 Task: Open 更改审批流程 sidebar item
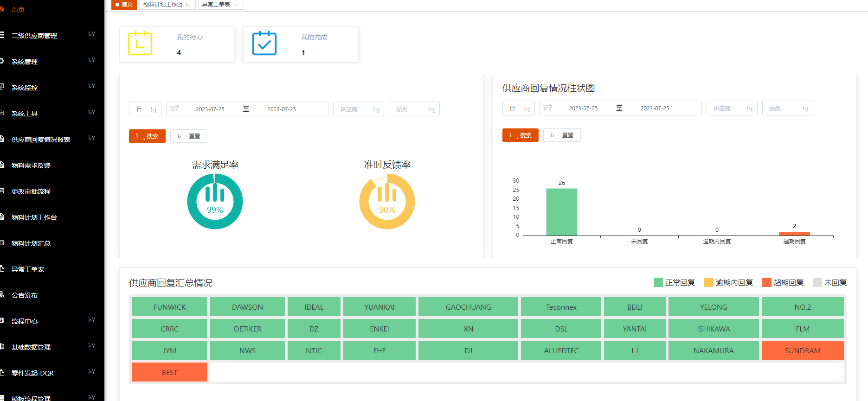[x=31, y=191]
